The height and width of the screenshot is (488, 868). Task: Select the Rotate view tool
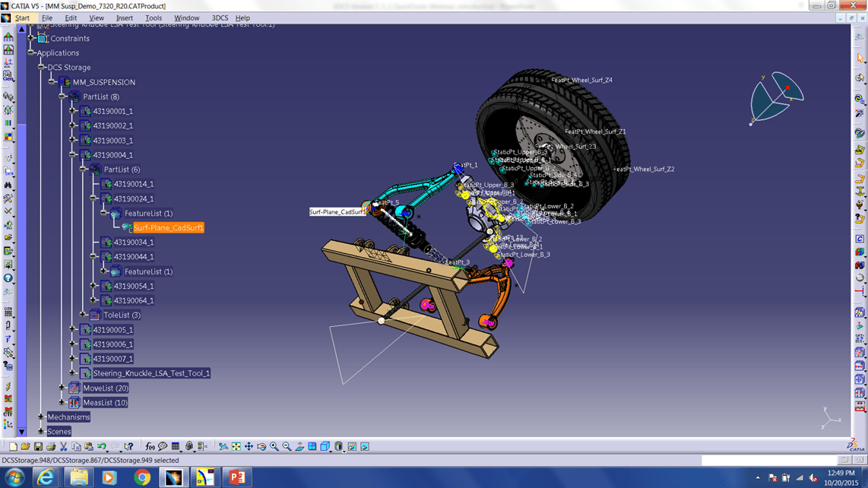[261, 446]
